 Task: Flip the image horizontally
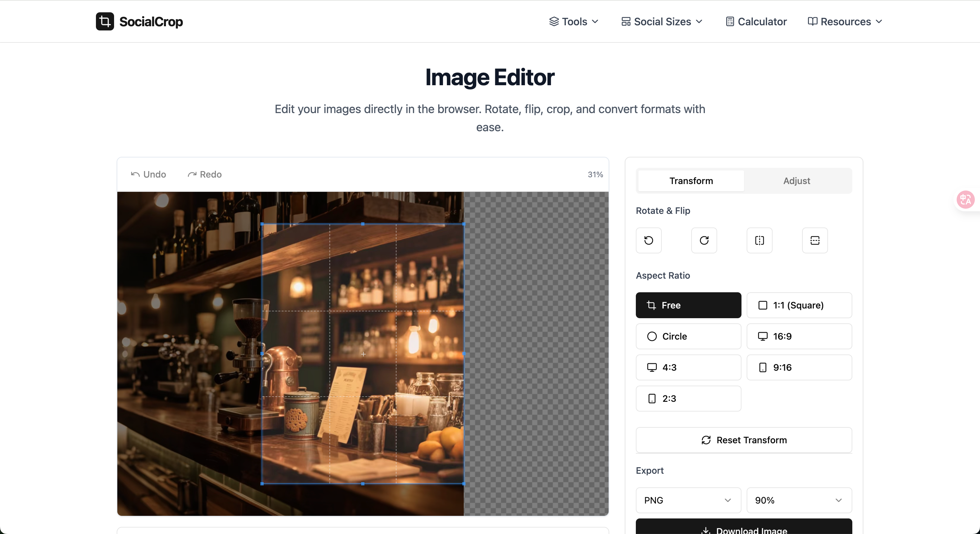coord(759,240)
